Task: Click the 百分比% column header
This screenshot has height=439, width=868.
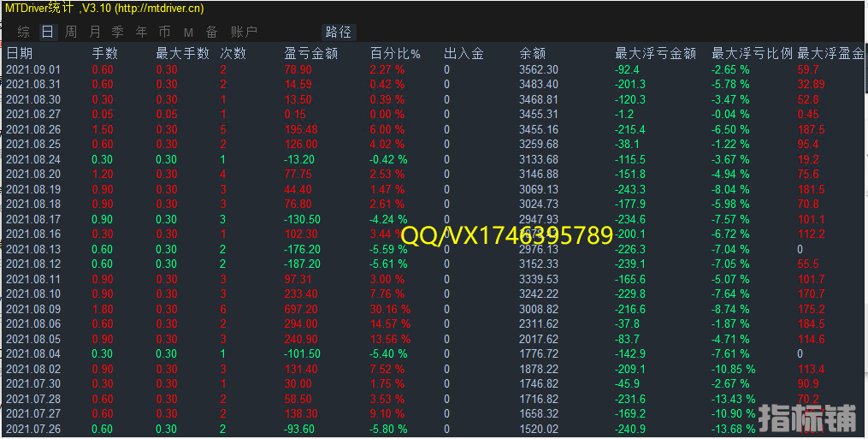Action: 395,53
